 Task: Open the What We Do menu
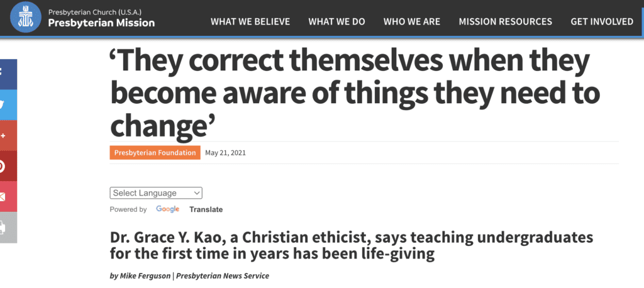pos(336,21)
